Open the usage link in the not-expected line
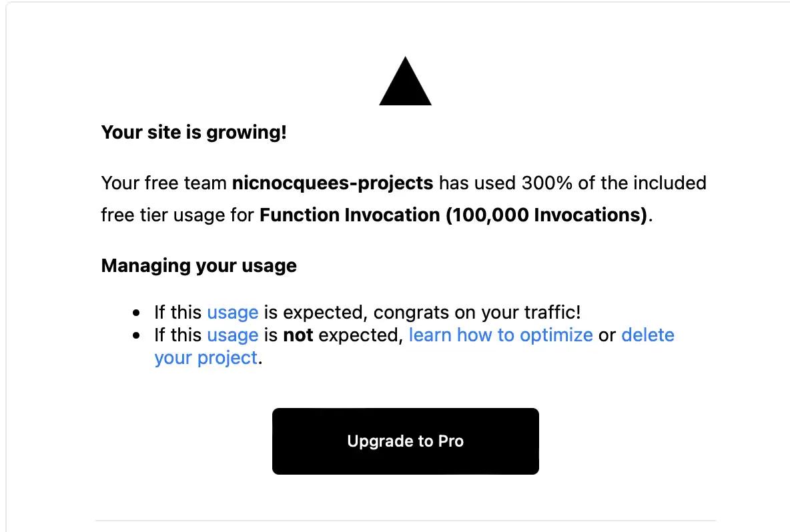790x532 pixels. tap(233, 335)
